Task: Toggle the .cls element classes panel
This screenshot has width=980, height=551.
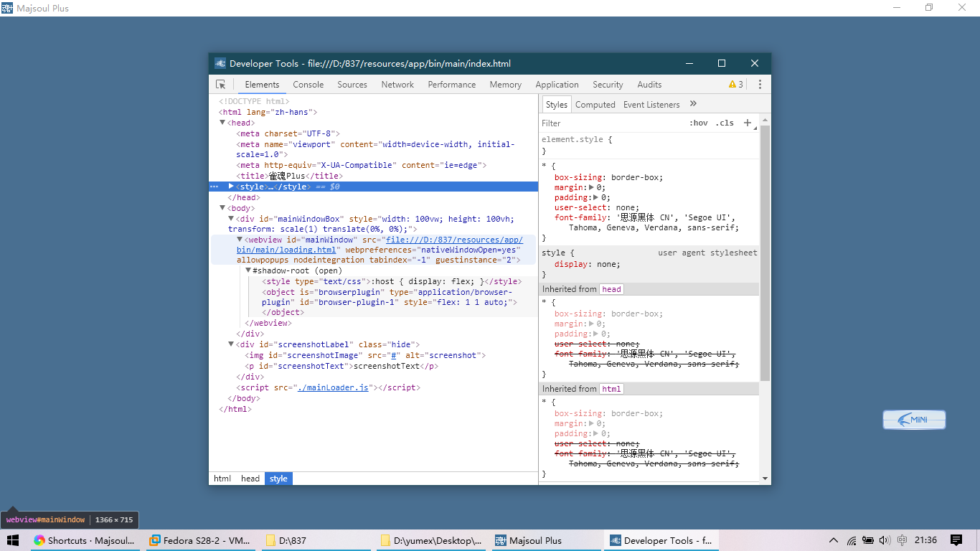Action: 726,123
